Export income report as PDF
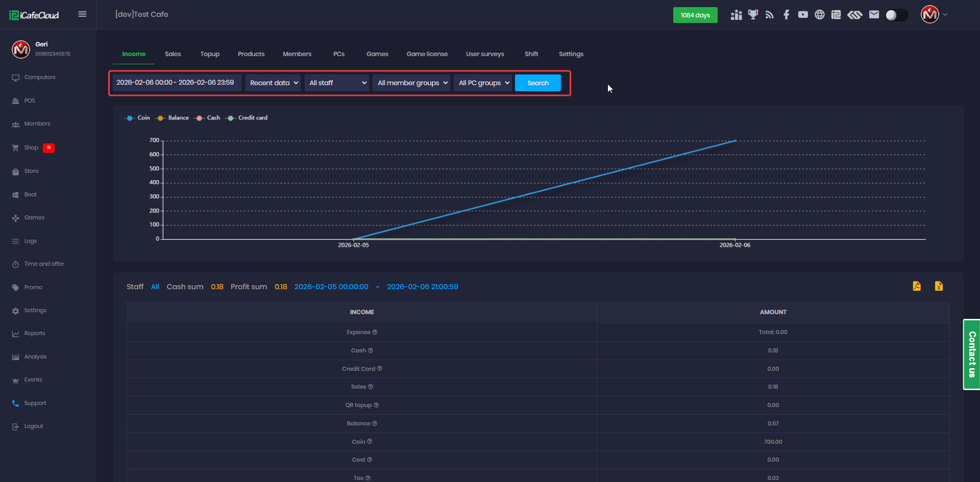The height and width of the screenshot is (482, 980). (x=917, y=286)
